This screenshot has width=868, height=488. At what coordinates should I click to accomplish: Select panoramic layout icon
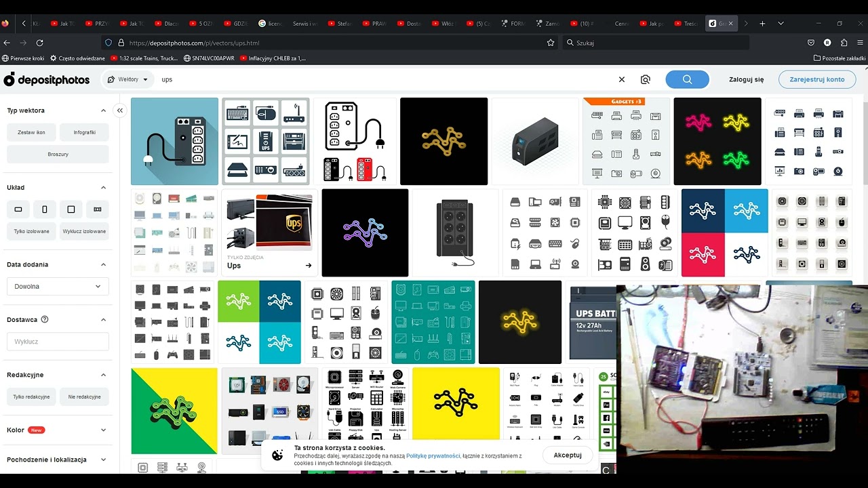98,209
